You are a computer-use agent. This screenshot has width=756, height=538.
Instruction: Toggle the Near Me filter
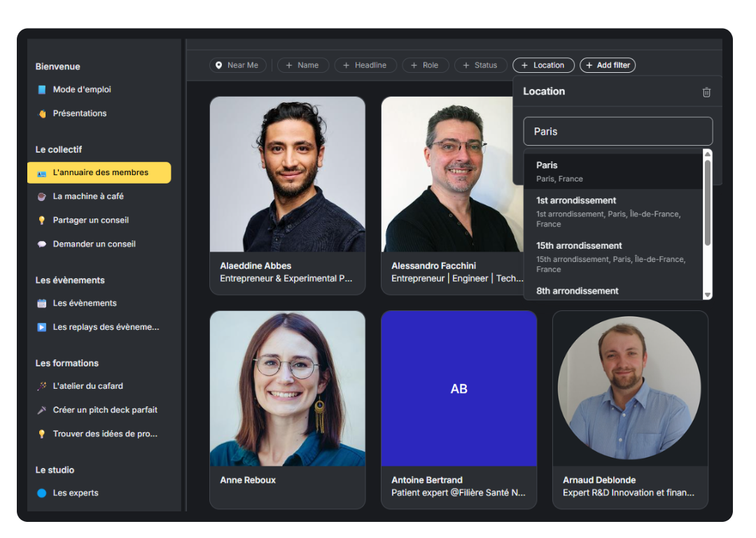point(237,65)
